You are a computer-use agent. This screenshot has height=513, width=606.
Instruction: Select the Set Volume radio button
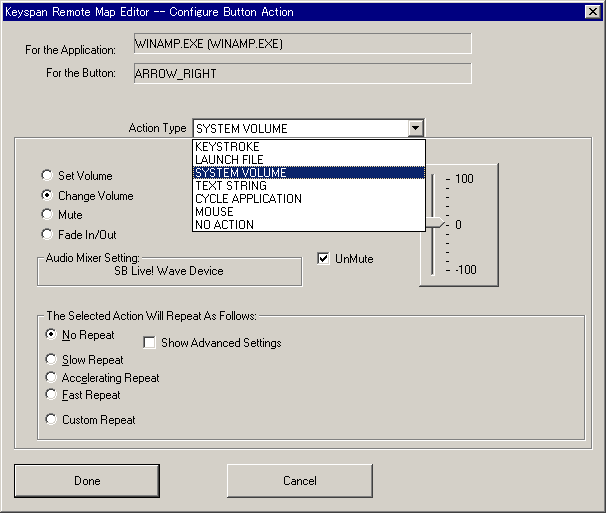click(x=47, y=176)
